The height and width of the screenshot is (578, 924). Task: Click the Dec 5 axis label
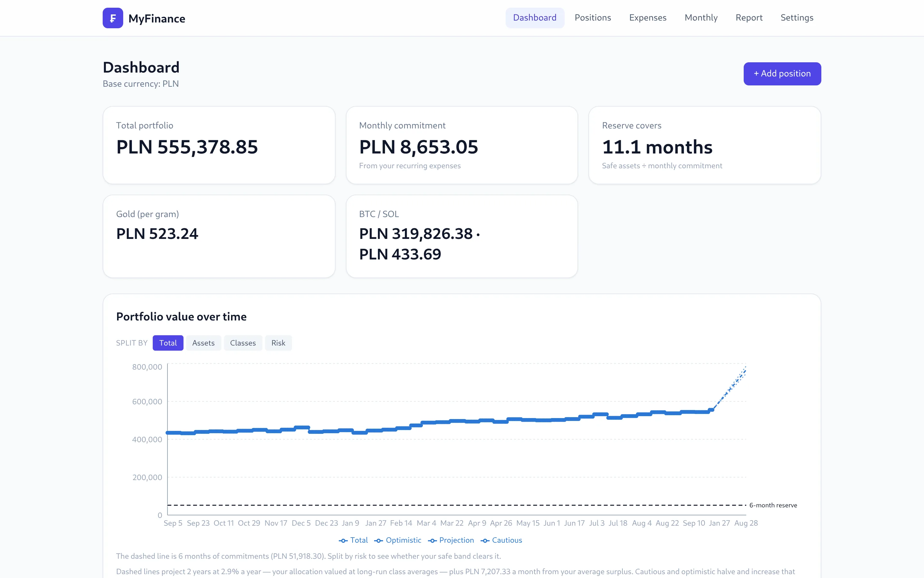point(301,523)
